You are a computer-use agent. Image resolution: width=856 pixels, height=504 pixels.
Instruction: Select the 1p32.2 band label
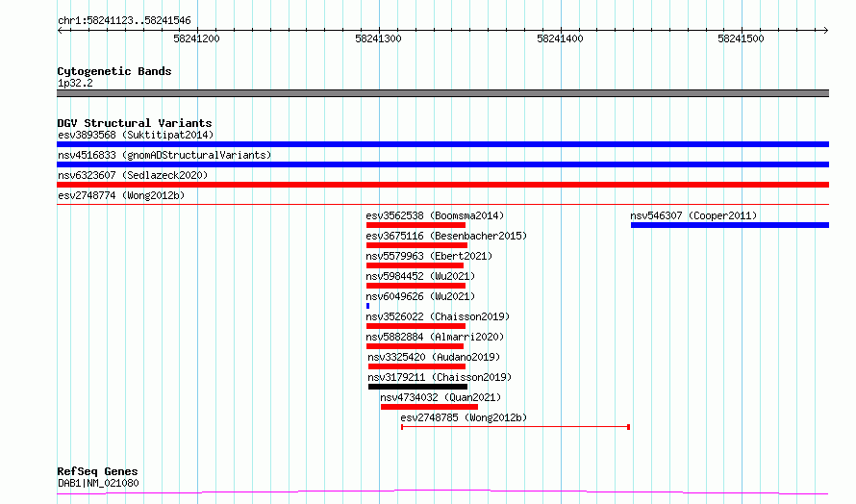click(x=75, y=83)
